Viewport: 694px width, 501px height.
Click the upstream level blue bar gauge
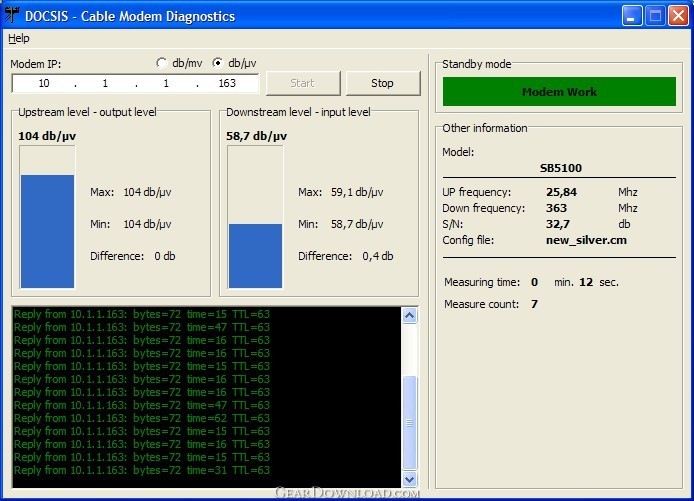(x=47, y=217)
